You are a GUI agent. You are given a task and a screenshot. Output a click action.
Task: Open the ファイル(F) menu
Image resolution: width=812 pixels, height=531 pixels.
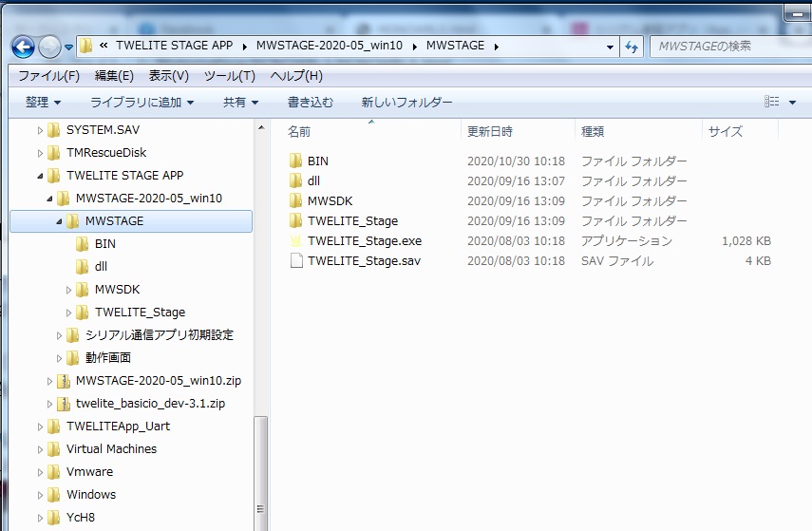coord(48,76)
